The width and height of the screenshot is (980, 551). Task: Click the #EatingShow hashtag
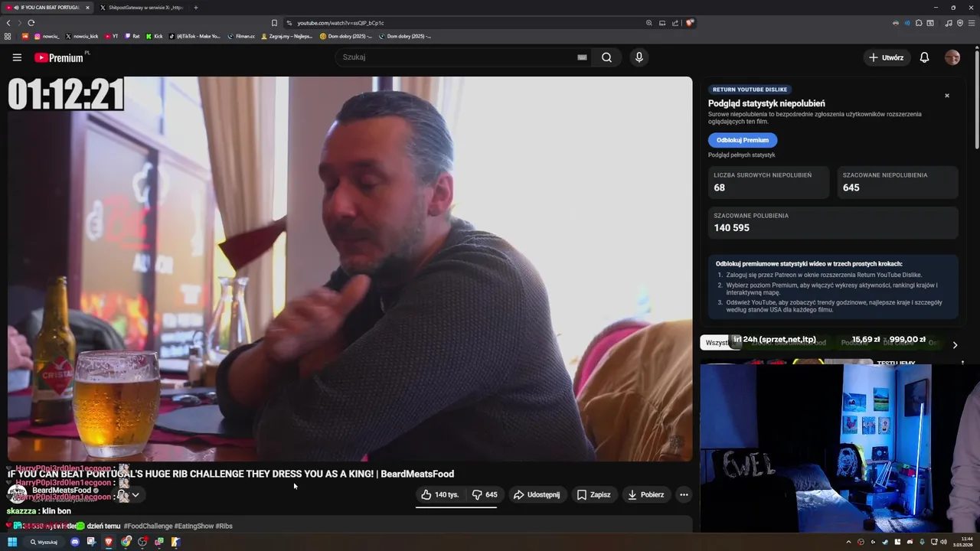pos(194,527)
